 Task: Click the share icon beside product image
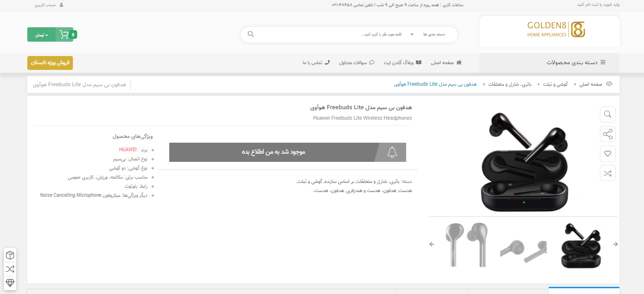tap(608, 134)
